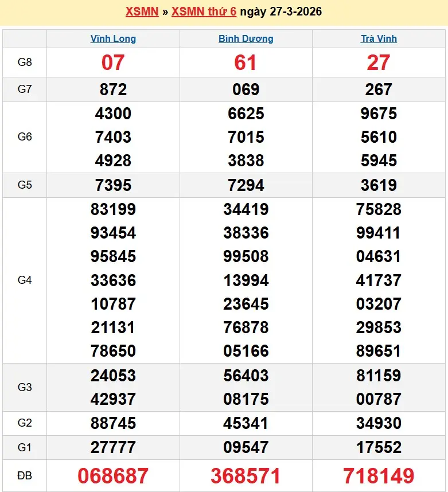Click the Vĩnh Long province link
The image size is (448, 492).
point(113,39)
